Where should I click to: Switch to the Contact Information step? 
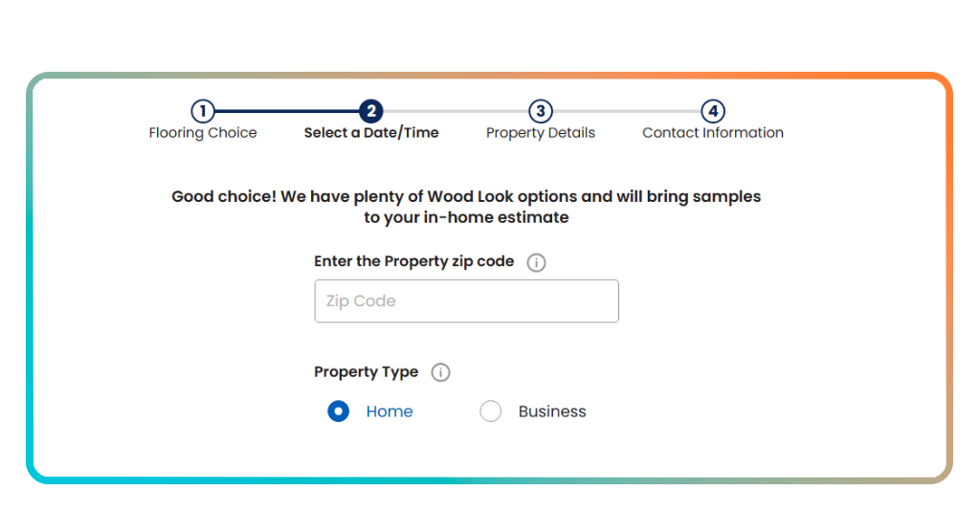[x=713, y=133]
